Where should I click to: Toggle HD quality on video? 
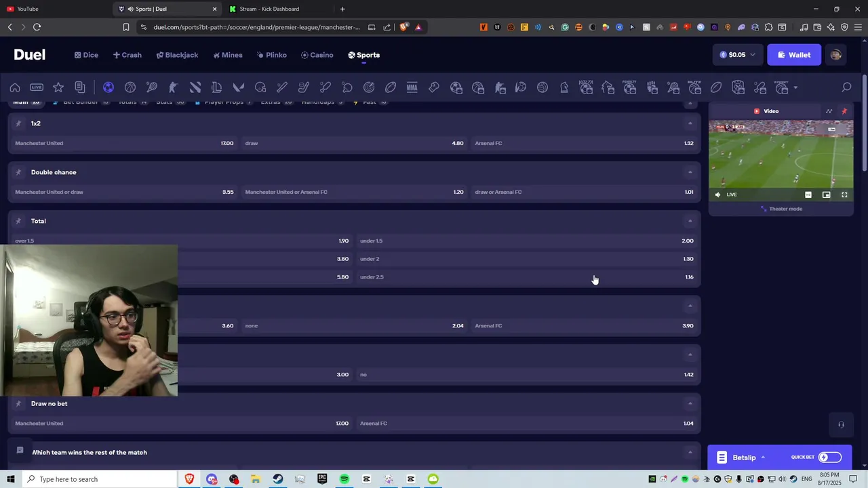point(808,195)
